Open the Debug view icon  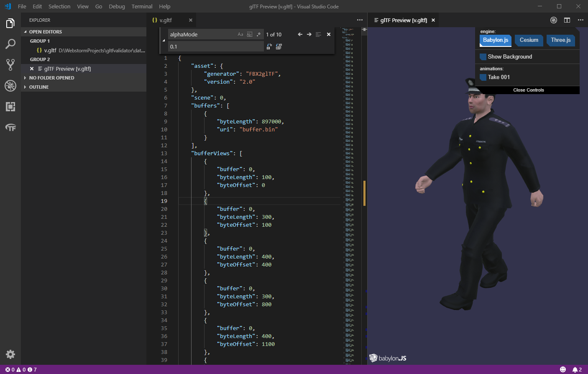pyautogui.click(x=10, y=86)
